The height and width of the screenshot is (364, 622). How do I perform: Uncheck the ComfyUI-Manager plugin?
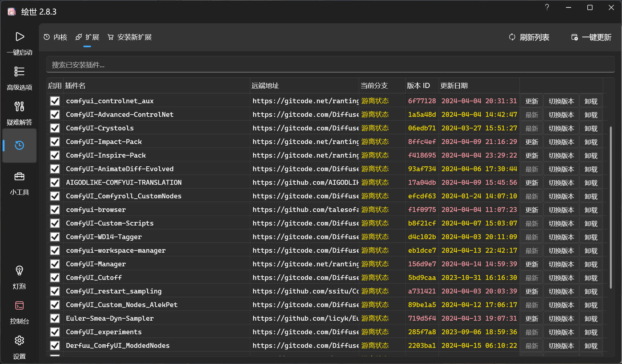pos(54,264)
